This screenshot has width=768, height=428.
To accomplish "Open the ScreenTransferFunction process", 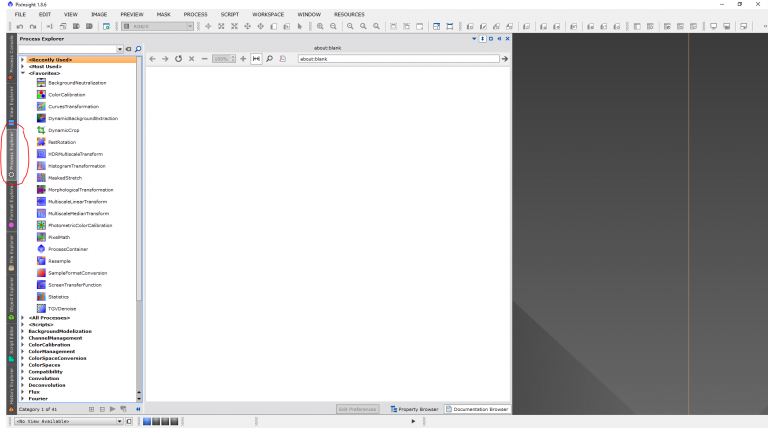I will (75, 285).
